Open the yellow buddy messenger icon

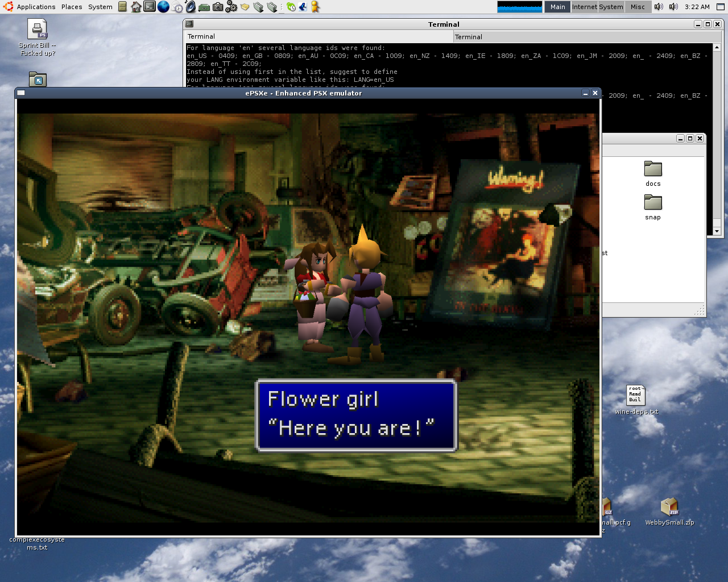[x=315, y=7]
